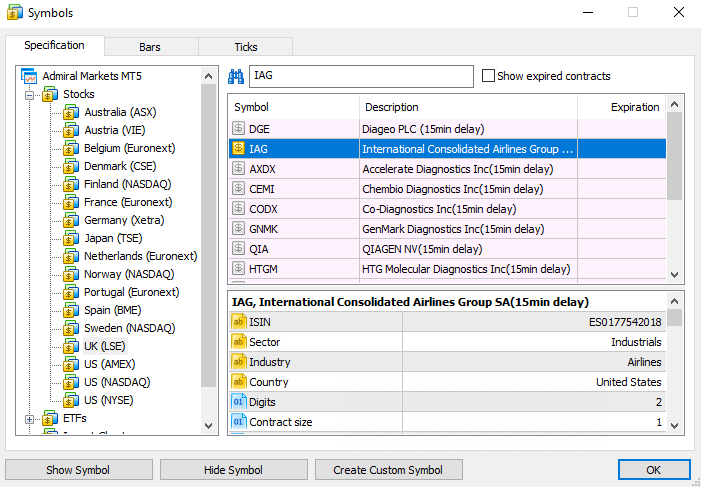The image size is (701, 487).
Task: Click the Description column header
Action: click(x=469, y=107)
